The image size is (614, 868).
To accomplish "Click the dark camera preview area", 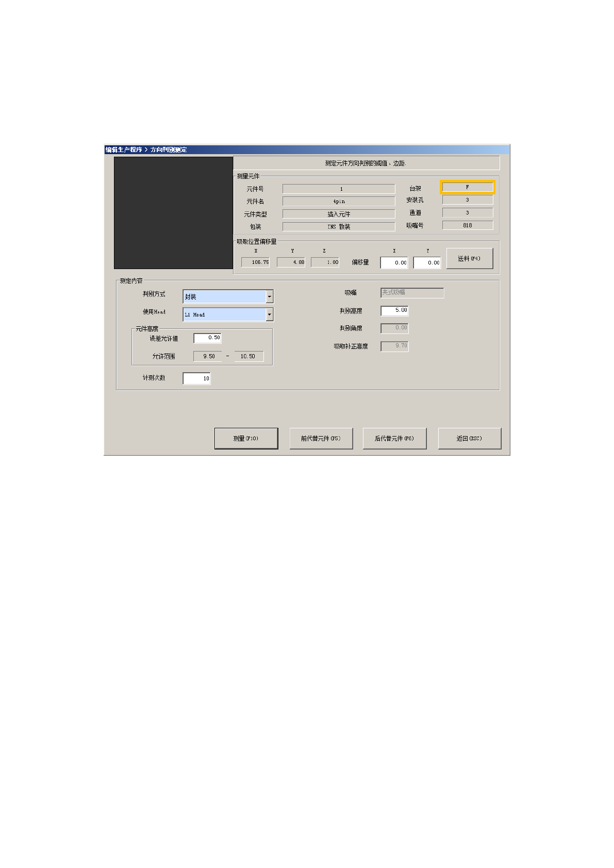I will [173, 213].
